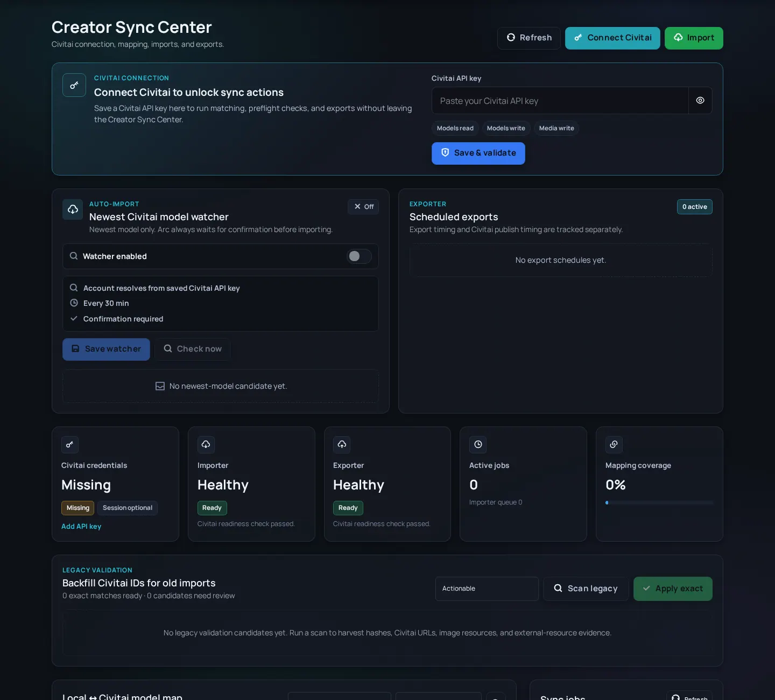
Task: Toggle the Watcher enabled switch
Action: pyautogui.click(x=359, y=256)
